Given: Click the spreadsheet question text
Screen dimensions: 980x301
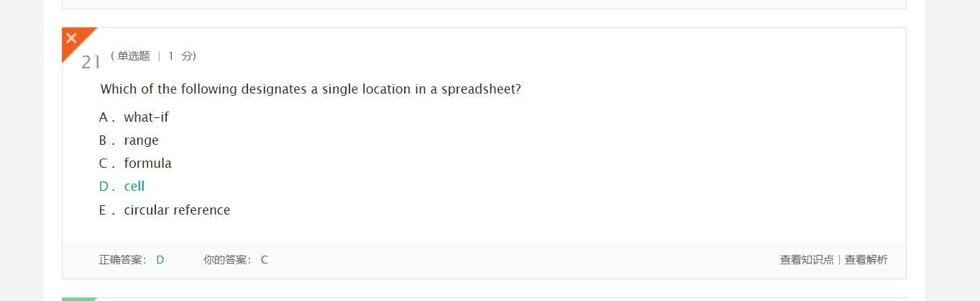Looking at the screenshot, I should coord(311,89).
